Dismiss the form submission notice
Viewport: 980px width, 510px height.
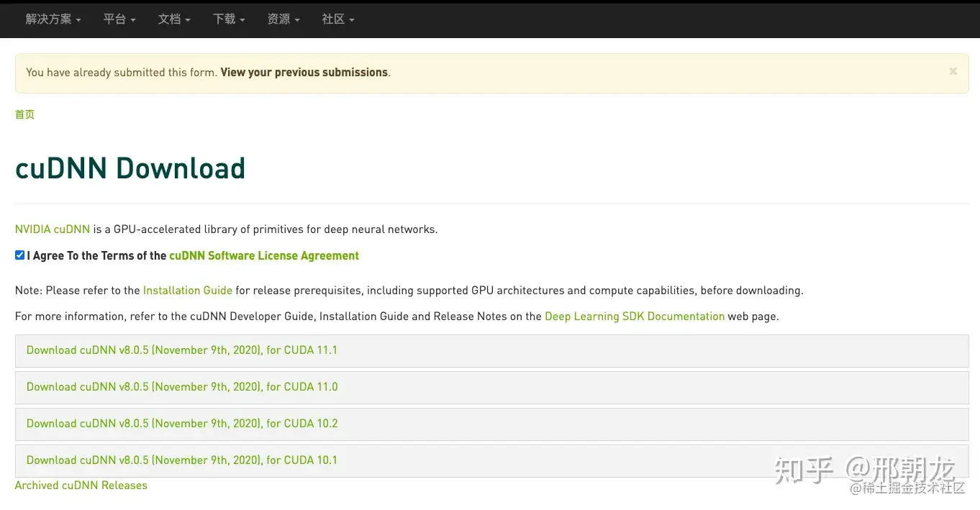point(953,71)
